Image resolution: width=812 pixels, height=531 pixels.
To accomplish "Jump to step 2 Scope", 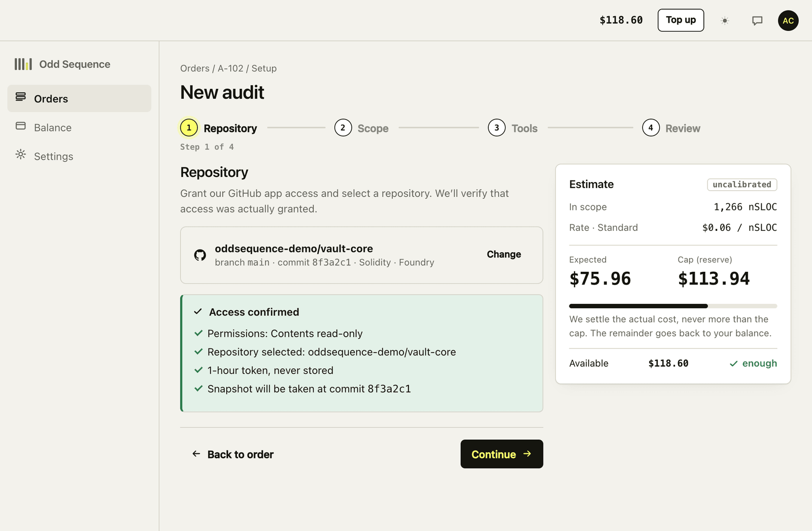I will 361,128.
